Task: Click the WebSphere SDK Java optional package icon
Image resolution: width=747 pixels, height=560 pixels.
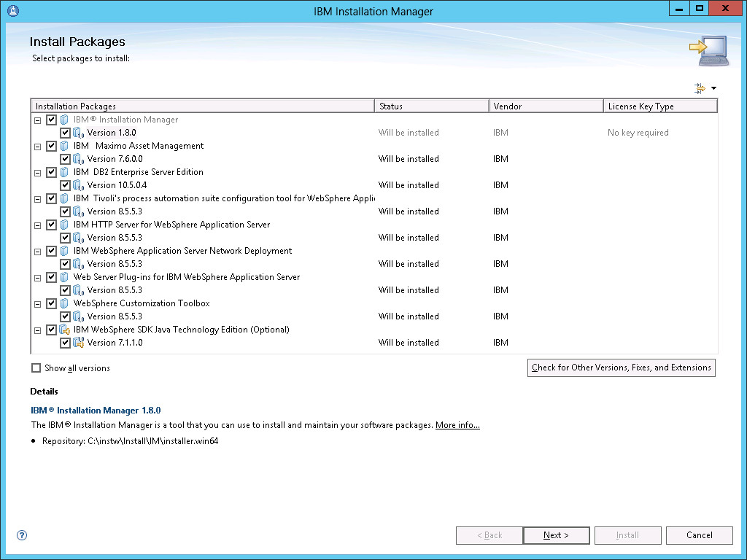Action: coord(64,330)
